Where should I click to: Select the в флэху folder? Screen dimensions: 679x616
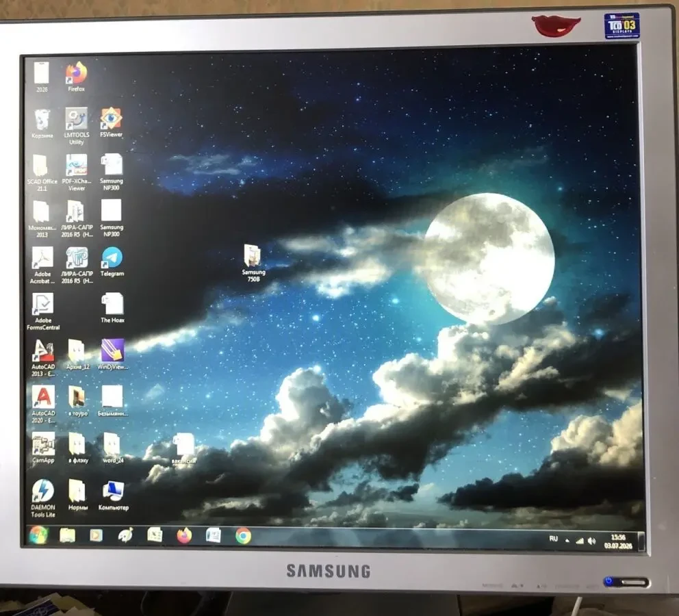tap(78, 448)
